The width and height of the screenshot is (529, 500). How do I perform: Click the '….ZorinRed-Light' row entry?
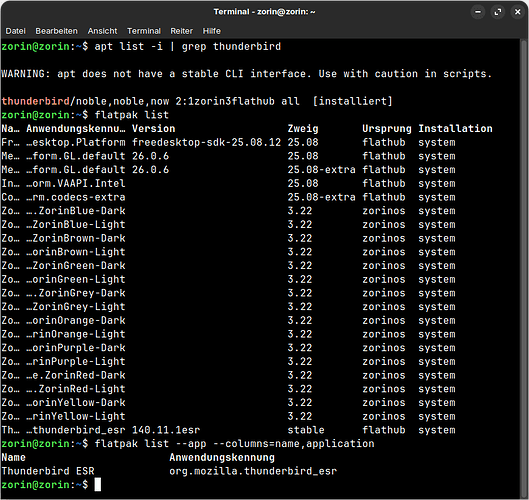76,389
